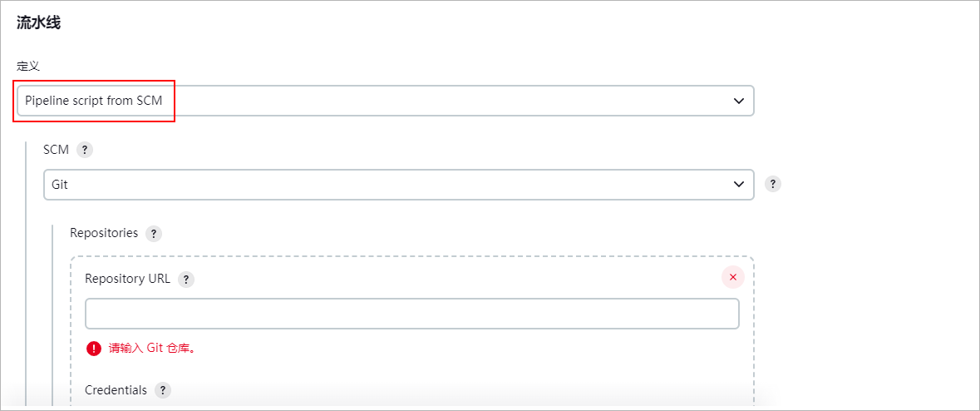The image size is (980, 411).
Task: Click the Credentials label text
Action: pyautogui.click(x=116, y=389)
